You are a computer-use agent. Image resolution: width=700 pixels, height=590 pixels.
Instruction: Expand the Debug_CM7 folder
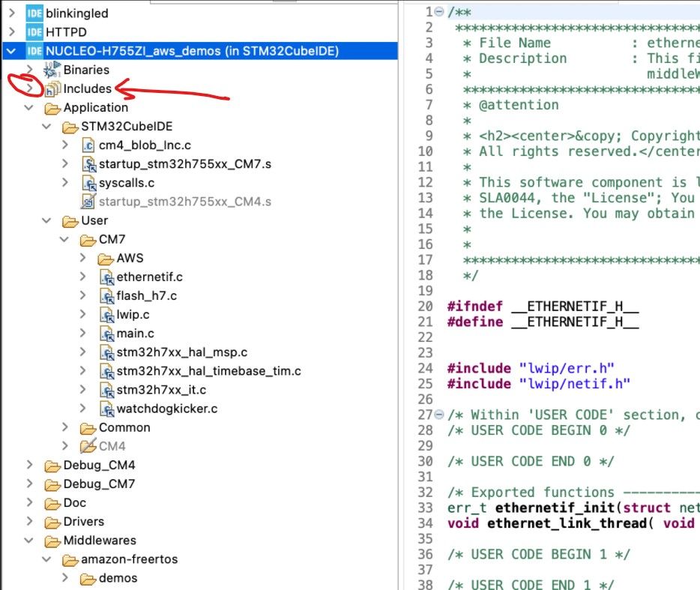click(29, 484)
